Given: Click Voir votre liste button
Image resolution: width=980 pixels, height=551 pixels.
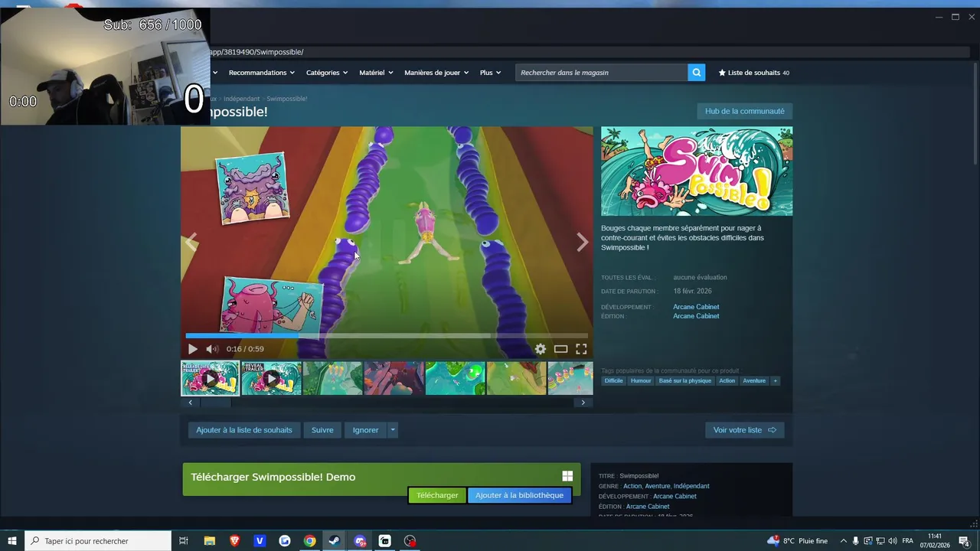Looking at the screenshot, I should tap(745, 430).
